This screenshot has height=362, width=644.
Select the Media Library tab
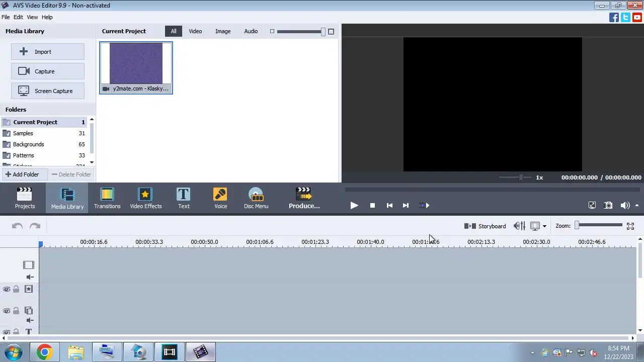click(x=67, y=198)
